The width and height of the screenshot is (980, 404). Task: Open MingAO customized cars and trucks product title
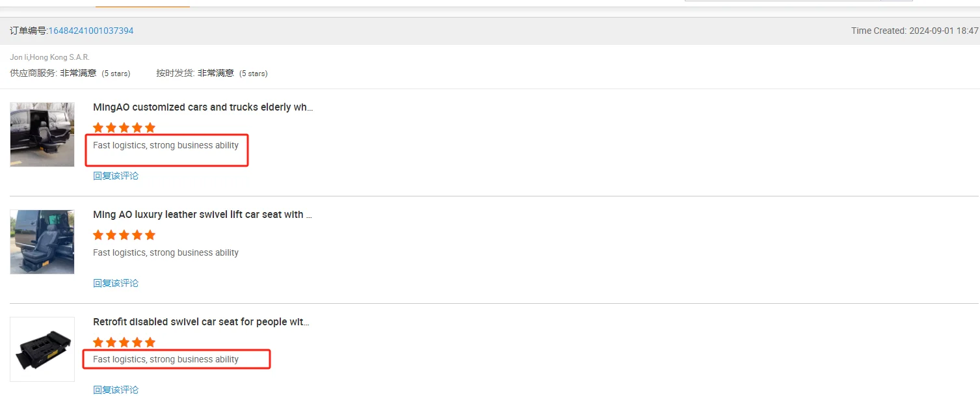click(x=203, y=107)
